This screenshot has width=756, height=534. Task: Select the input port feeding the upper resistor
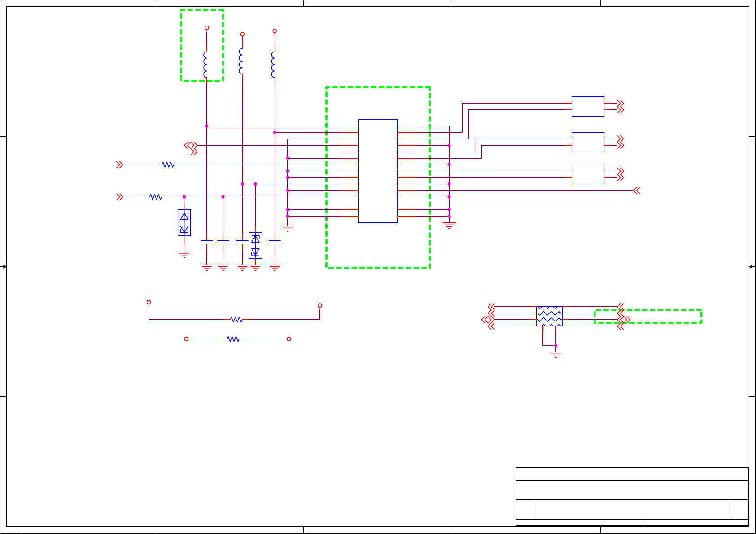(120, 165)
